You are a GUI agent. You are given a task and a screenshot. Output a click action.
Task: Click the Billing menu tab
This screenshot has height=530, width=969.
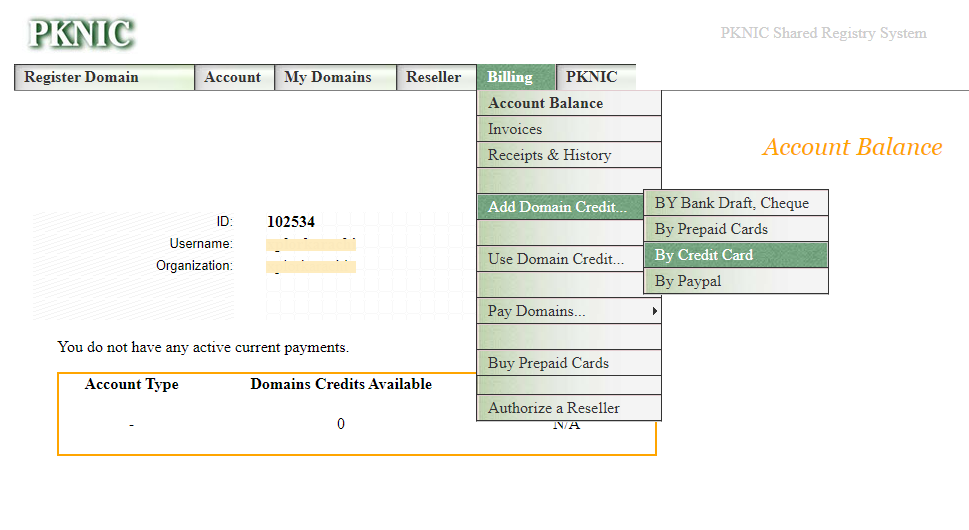(x=516, y=77)
